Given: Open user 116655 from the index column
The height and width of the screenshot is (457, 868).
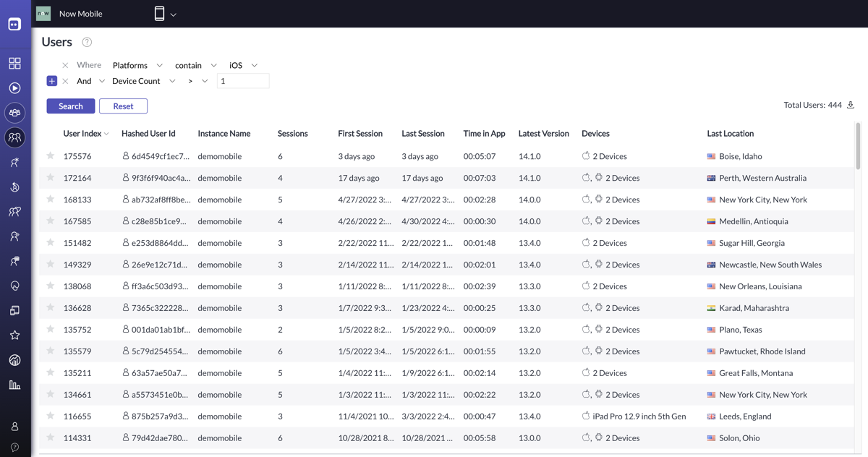Looking at the screenshot, I should [77, 417].
